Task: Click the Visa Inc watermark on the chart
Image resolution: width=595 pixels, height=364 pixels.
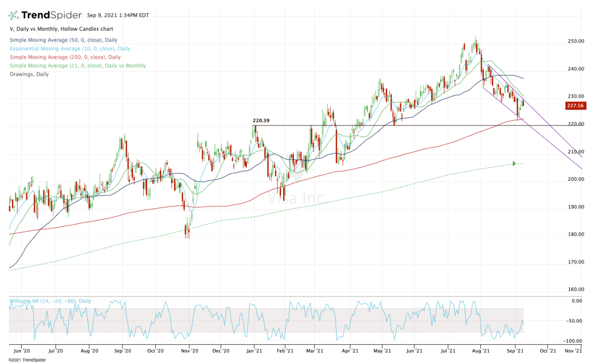Action: point(296,198)
